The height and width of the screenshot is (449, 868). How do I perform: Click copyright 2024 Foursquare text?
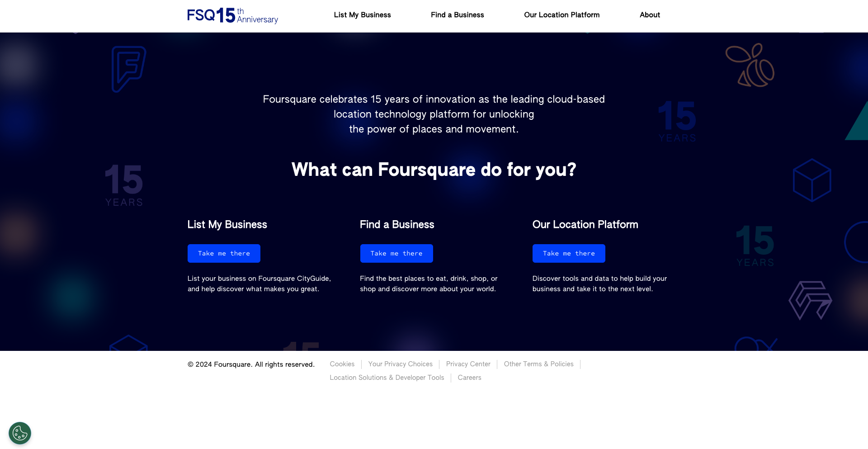pos(251,364)
